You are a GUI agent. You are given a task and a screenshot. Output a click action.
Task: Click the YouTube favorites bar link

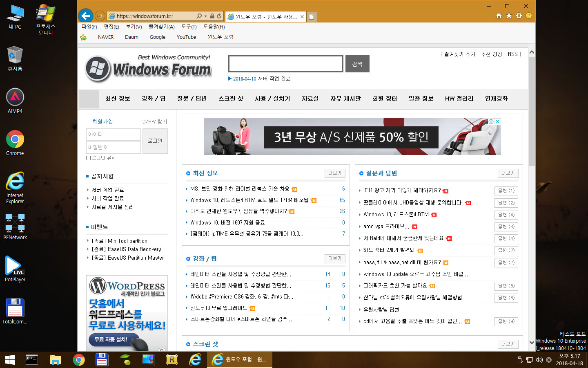coord(186,37)
